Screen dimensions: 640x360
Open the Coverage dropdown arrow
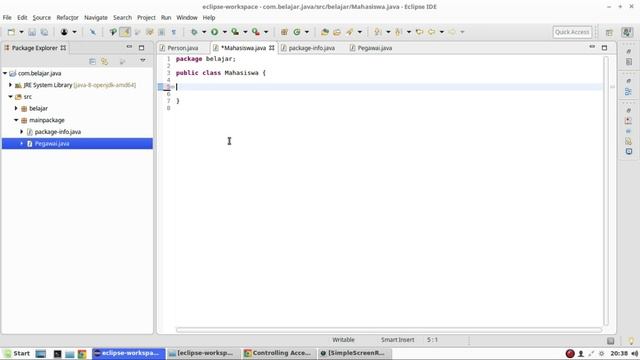coord(245,32)
